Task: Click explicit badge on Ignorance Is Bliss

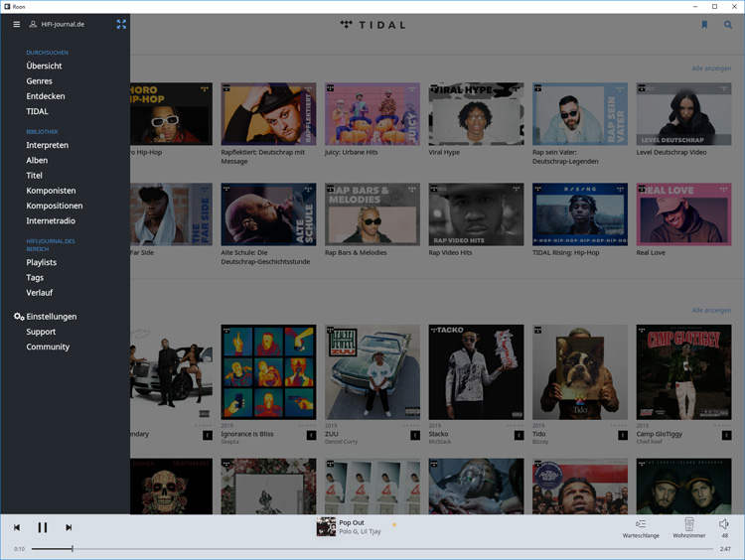Action: point(311,435)
